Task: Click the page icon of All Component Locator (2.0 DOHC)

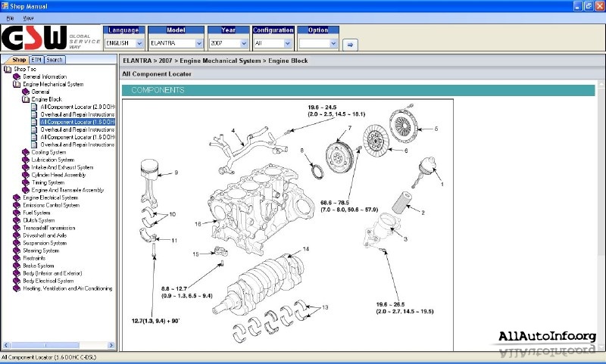Action: tap(34, 107)
